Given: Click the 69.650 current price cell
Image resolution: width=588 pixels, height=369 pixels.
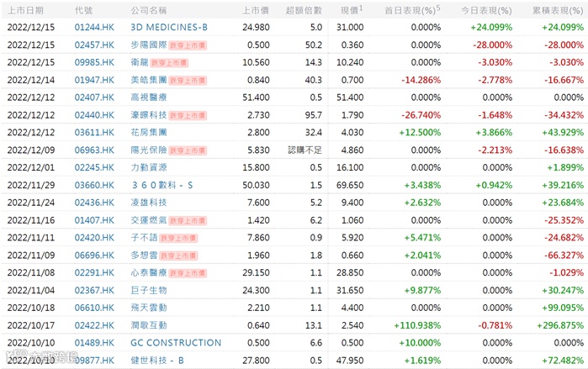Looking at the screenshot, I should tap(350, 185).
